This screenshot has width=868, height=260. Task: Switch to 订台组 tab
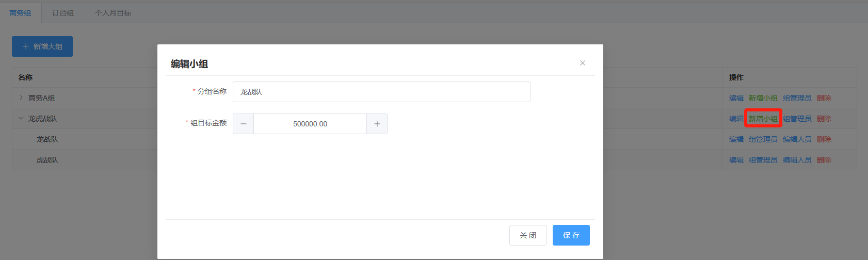point(63,13)
